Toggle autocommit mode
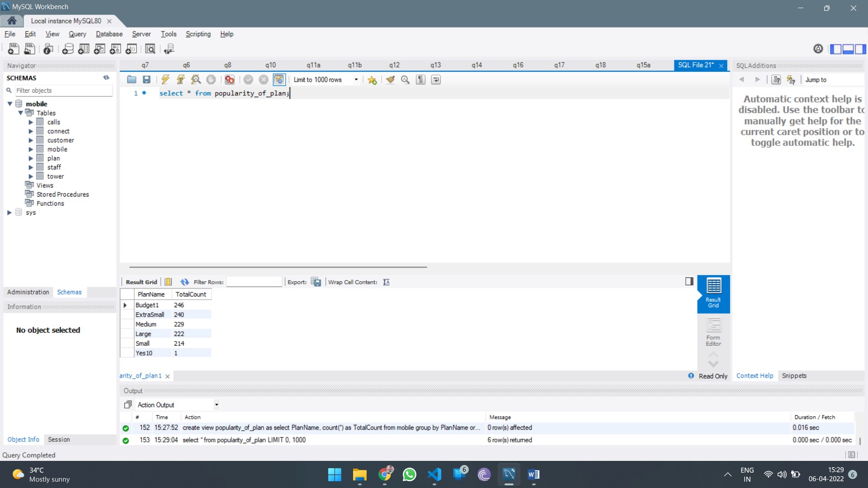The width and height of the screenshot is (868, 488). [279, 80]
